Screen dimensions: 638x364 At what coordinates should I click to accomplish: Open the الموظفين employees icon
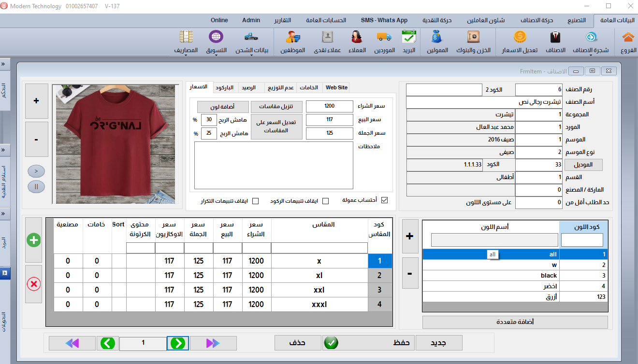coord(293,38)
